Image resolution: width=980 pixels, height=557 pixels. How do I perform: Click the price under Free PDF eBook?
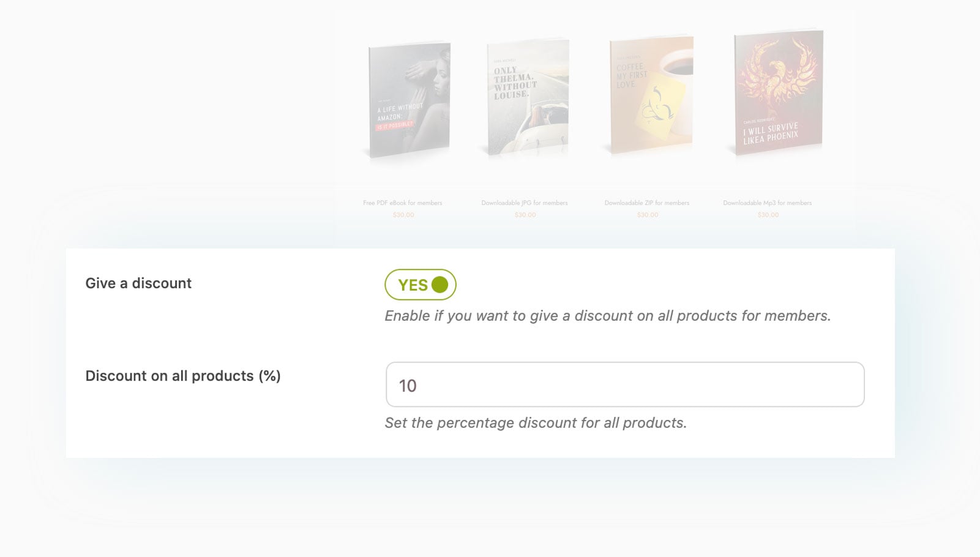point(403,215)
